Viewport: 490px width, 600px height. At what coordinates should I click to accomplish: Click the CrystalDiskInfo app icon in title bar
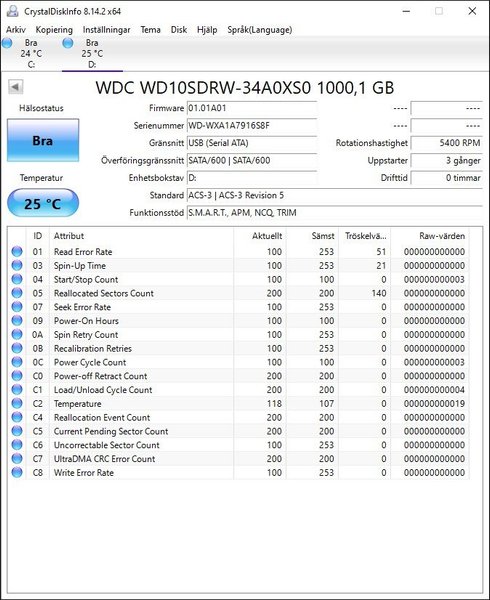click(13, 11)
